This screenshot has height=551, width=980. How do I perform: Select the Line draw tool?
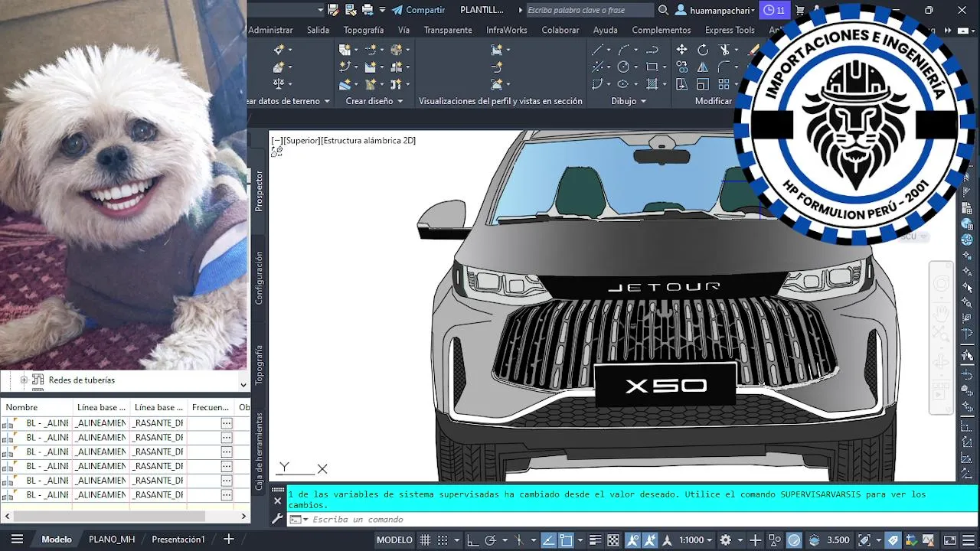coord(597,49)
